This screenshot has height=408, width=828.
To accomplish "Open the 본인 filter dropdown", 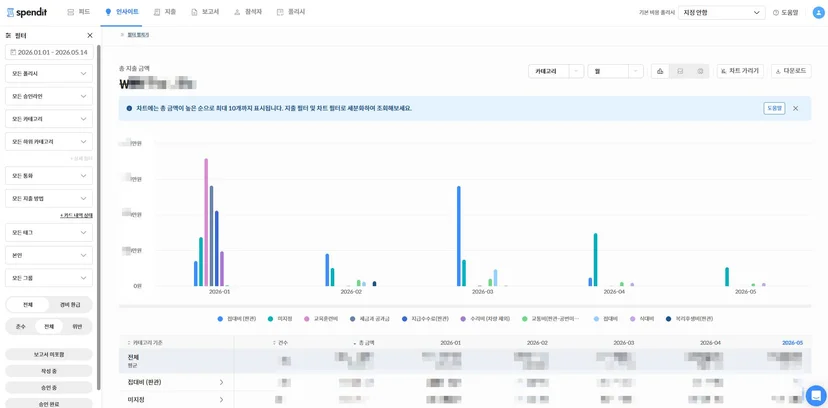I will click(49, 255).
